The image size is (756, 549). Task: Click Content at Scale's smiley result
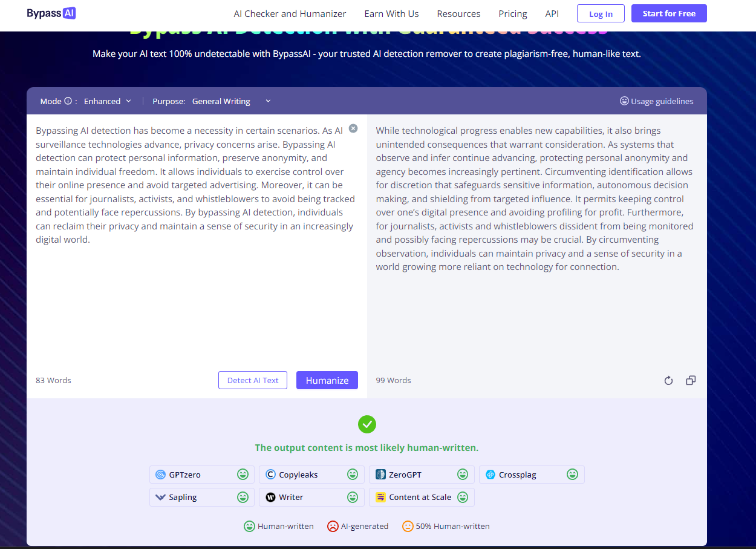[463, 497]
